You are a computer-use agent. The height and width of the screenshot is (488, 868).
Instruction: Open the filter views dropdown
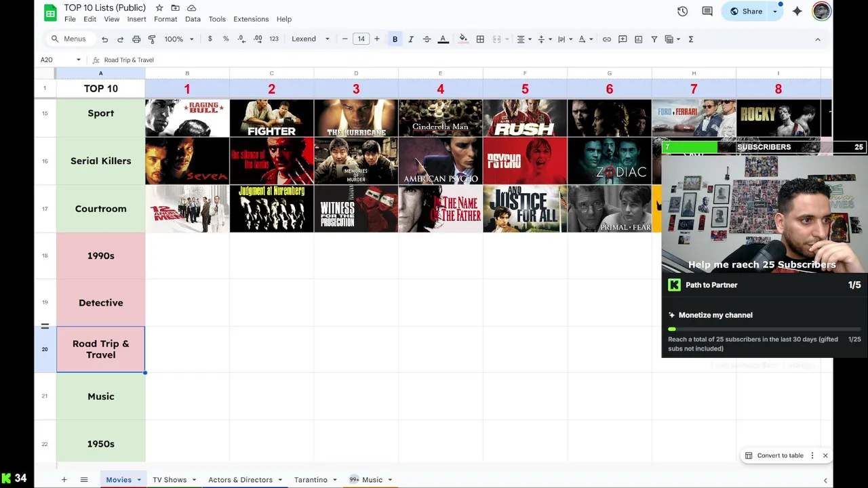click(672, 39)
